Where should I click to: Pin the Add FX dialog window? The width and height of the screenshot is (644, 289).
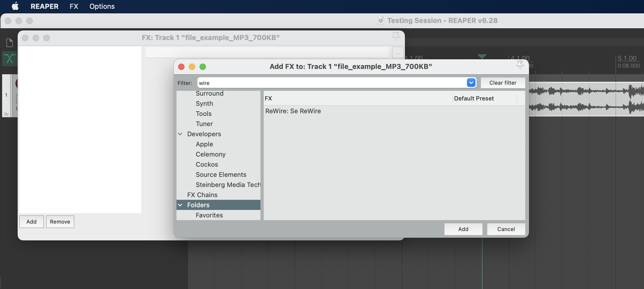[520, 65]
